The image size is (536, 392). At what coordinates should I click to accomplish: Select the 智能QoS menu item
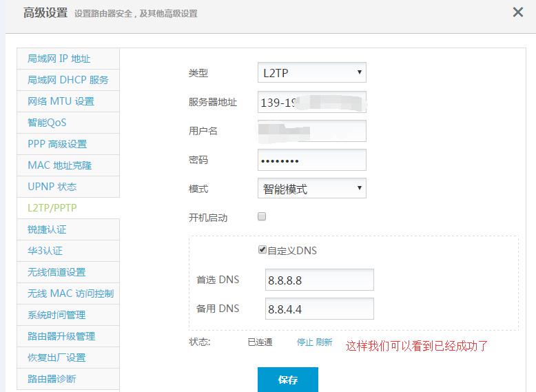pyautogui.click(x=68, y=123)
